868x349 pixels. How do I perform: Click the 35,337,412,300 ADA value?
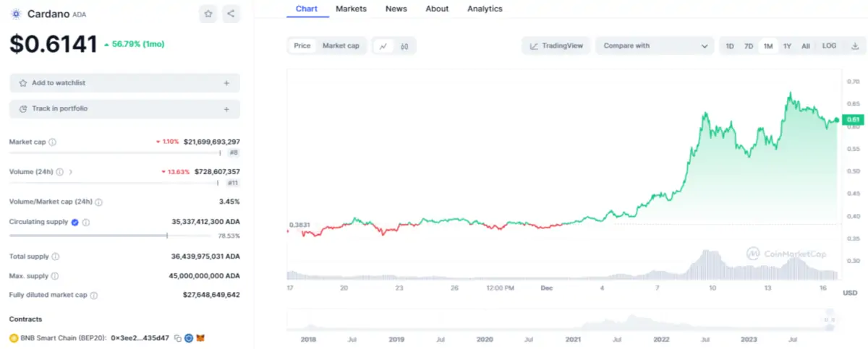[x=205, y=223]
